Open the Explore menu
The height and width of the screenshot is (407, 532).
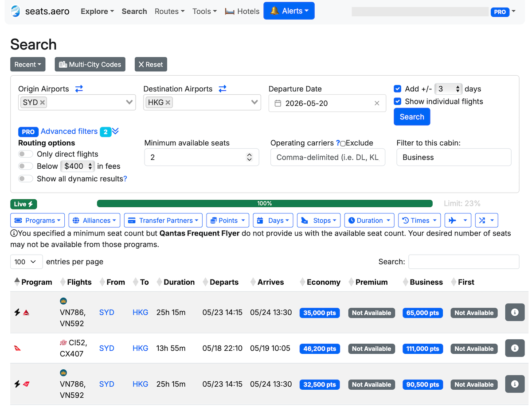click(97, 12)
